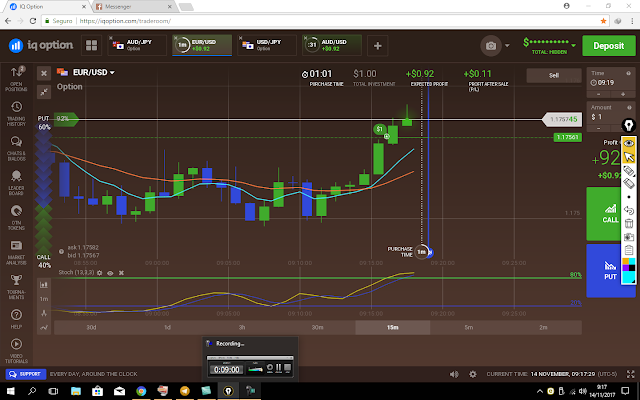640x400 pixels.
Task: Stop the screen recording
Action: [288, 368]
